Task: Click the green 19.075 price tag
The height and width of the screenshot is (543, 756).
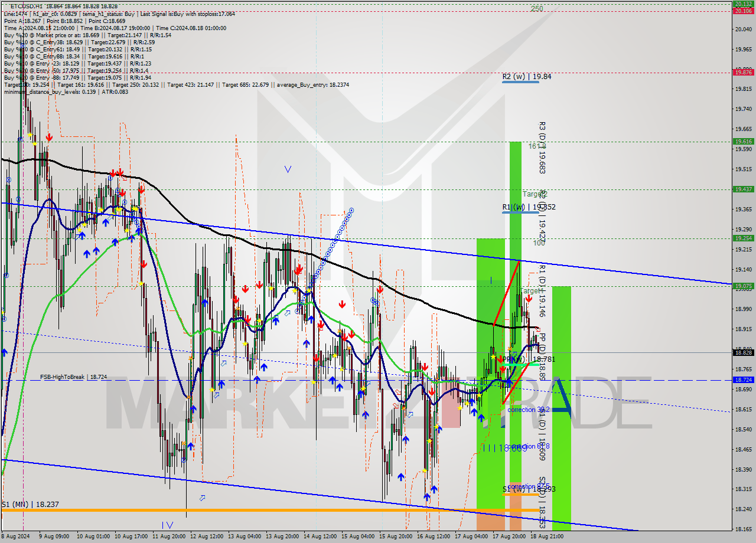Action: (x=742, y=286)
